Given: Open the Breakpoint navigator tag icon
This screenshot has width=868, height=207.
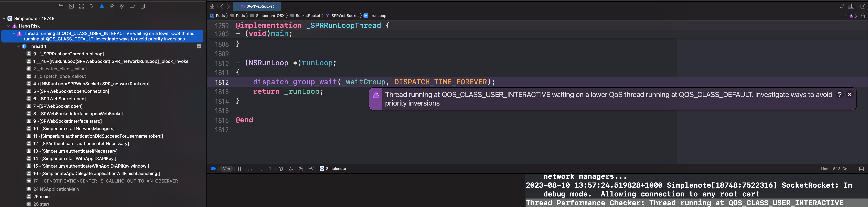Looking at the screenshot, I should click(132, 6).
